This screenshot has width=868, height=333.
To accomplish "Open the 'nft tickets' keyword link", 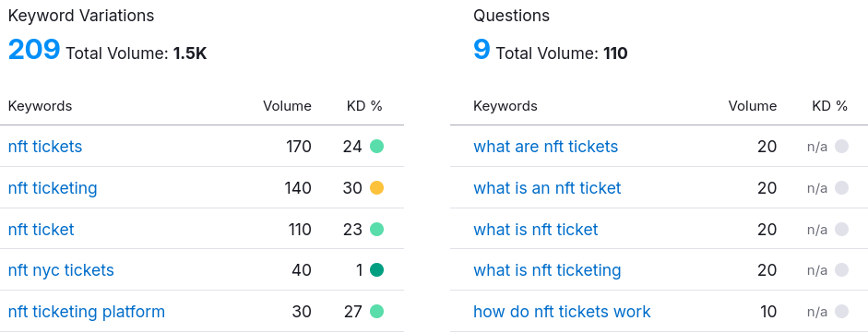I will point(45,147).
